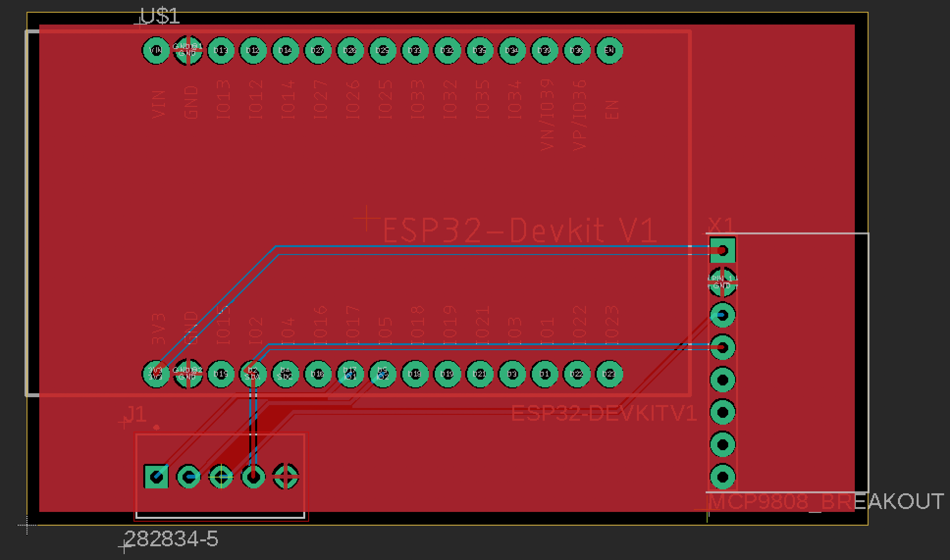Select the IO32 pad on the ESP32 header
The height and width of the screenshot is (560, 950).
(447, 50)
